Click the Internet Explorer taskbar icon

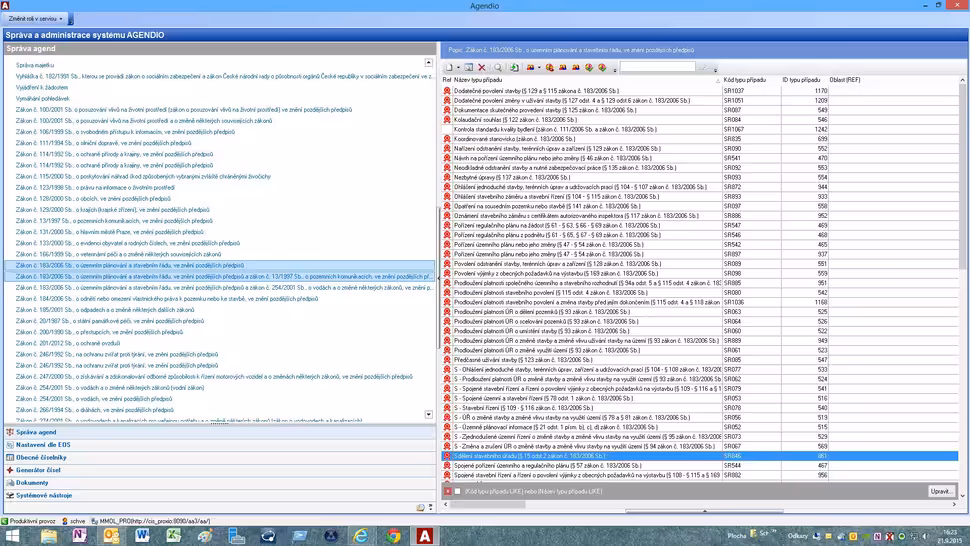[x=361, y=536]
